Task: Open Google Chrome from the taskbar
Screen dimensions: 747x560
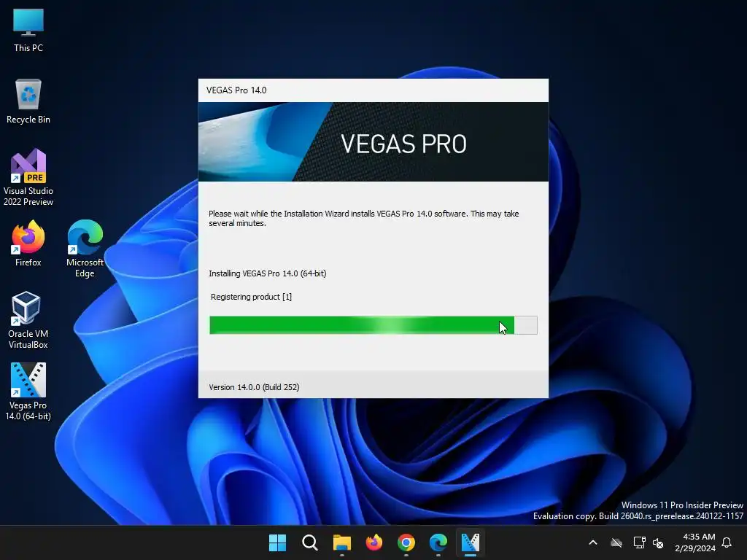Action: click(406, 542)
